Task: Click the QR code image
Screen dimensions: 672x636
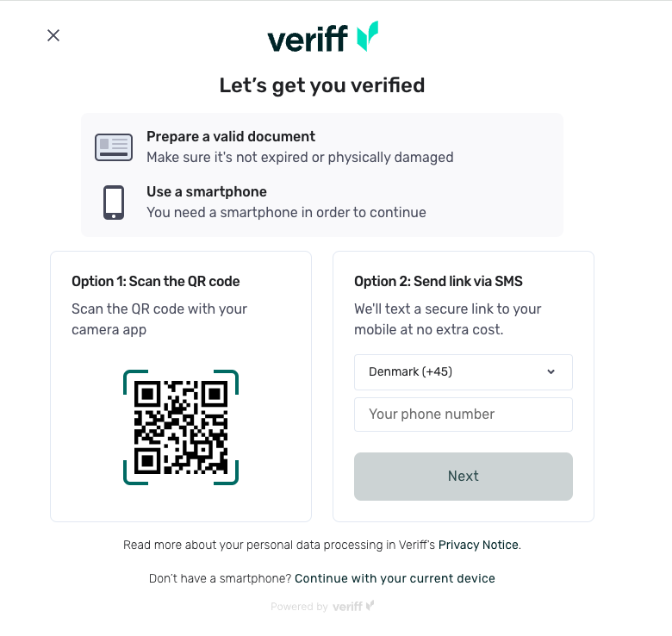Action: [181, 427]
